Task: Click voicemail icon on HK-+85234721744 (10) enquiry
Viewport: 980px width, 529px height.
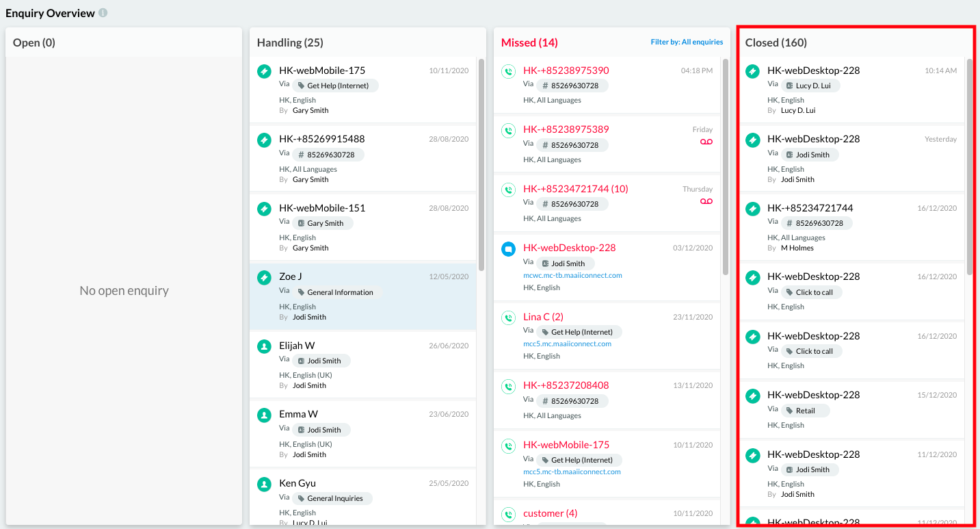Action: coord(706,201)
